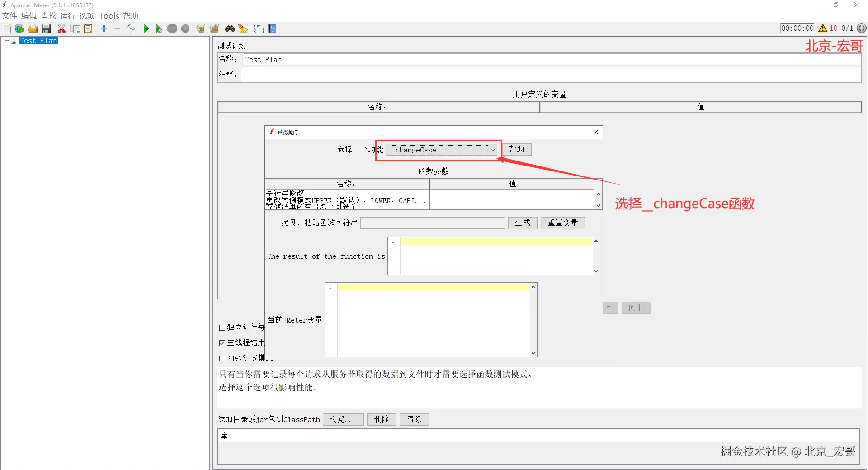The width and height of the screenshot is (868, 470).
Task: Click down arrow of result area scrollbar
Action: (596, 271)
